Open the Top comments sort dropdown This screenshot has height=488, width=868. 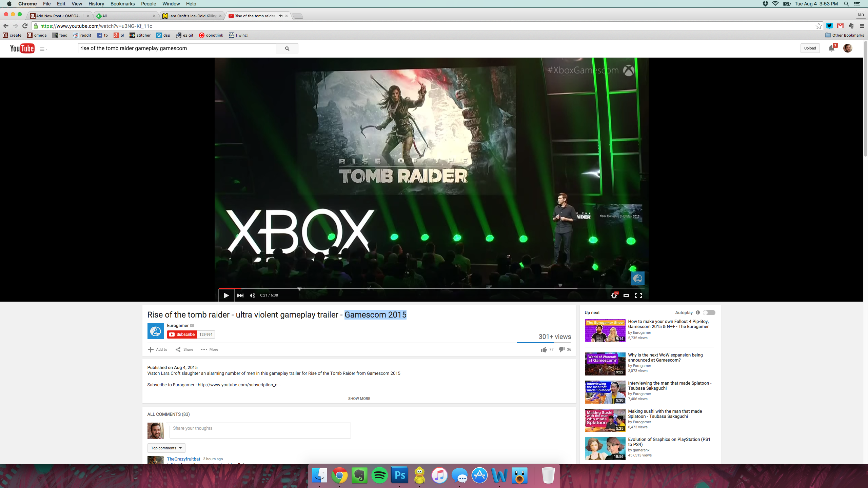click(x=166, y=448)
